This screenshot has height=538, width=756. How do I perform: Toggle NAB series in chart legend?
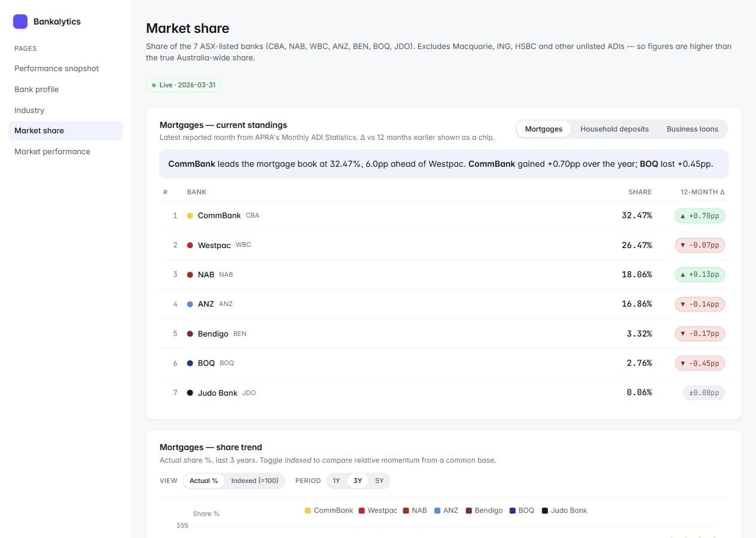415,511
